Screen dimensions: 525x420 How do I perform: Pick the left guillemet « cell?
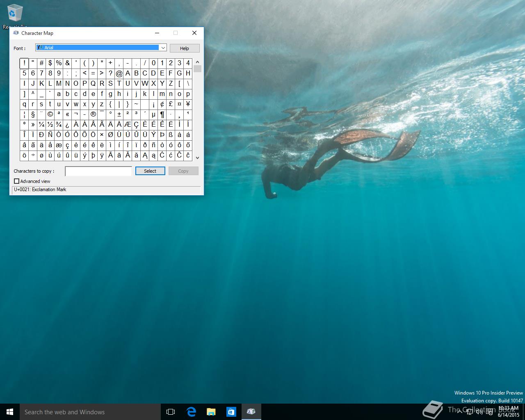tap(67, 114)
